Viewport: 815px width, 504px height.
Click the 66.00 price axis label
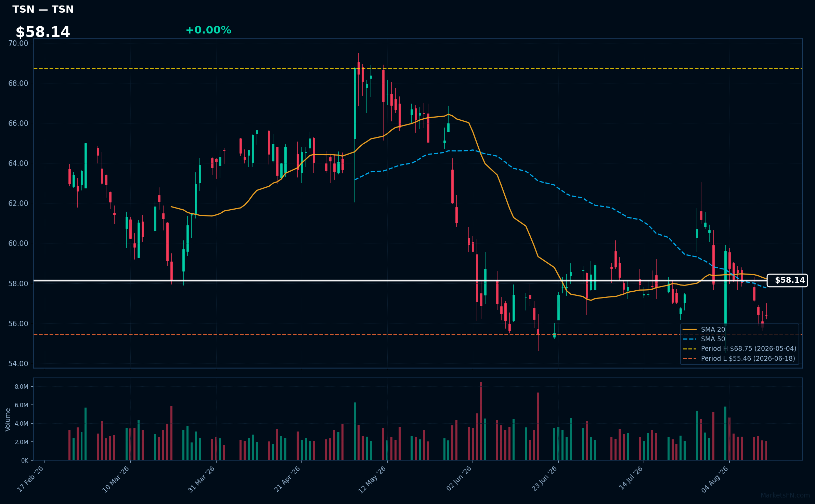[18, 123]
